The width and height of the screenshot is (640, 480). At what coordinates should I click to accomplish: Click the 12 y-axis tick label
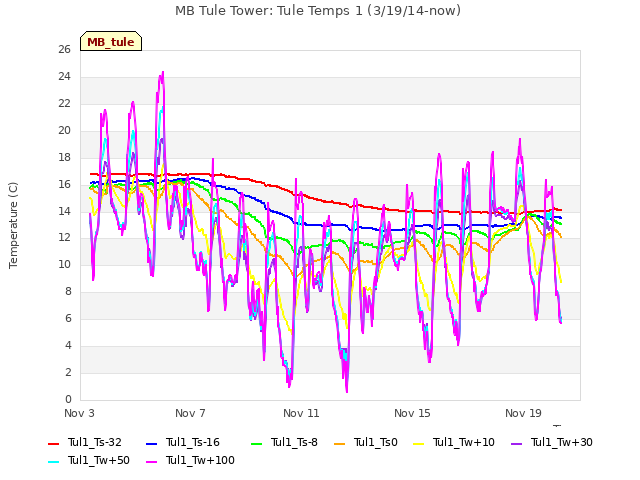tap(64, 238)
